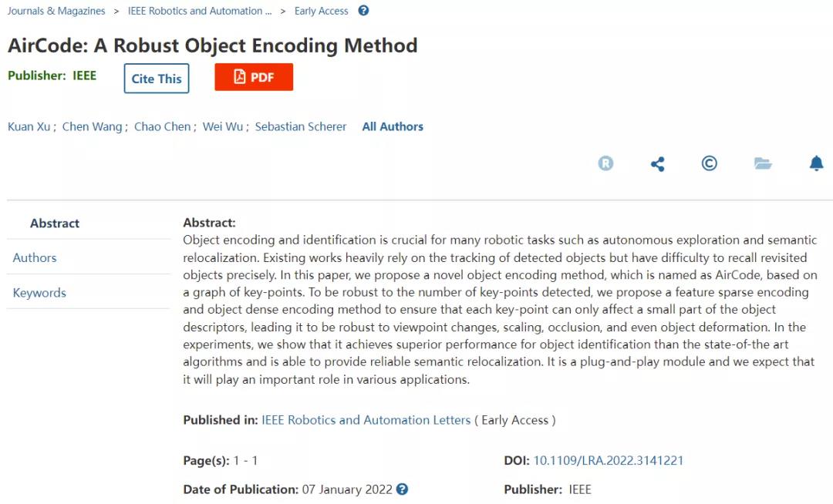Click the Early Access breadcrumb link

(322, 11)
